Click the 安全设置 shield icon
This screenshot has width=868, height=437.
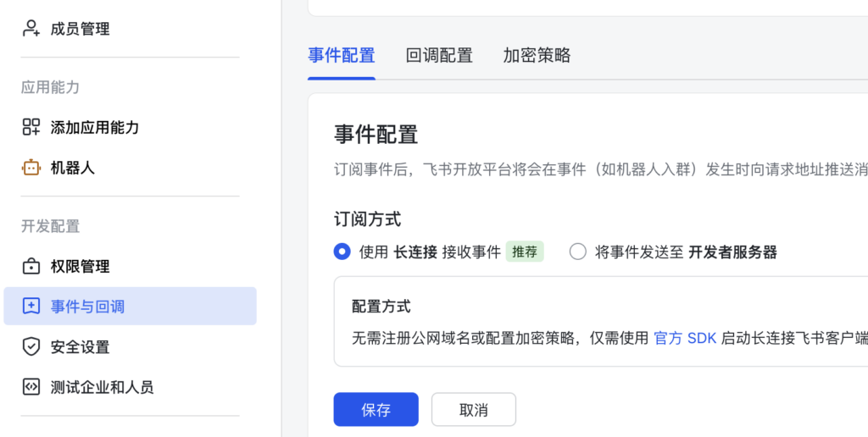click(31, 346)
